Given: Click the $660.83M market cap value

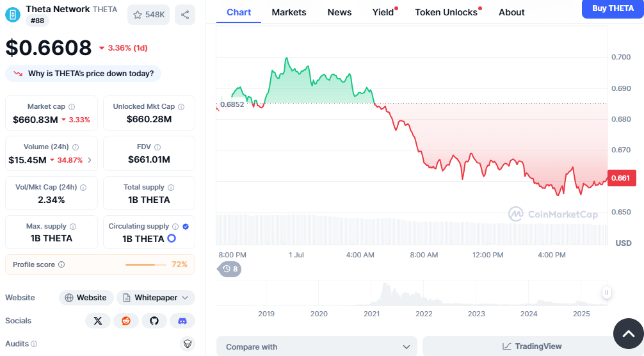Looking at the screenshot, I should 35,120.
